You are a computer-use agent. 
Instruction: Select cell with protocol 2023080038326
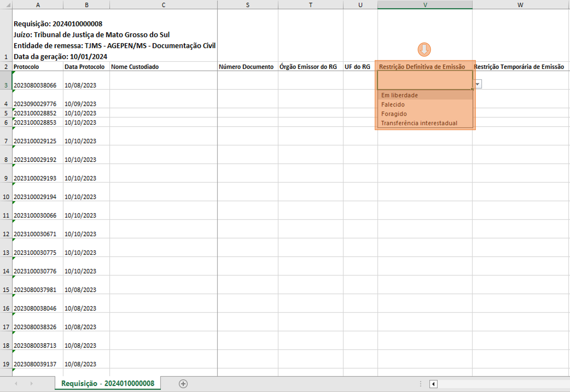(x=38, y=322)
